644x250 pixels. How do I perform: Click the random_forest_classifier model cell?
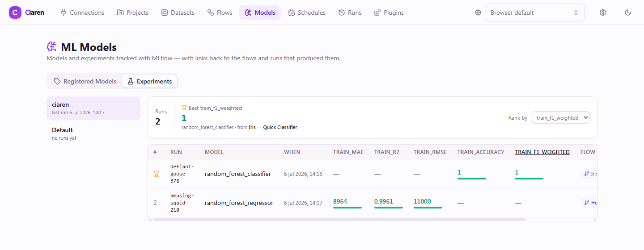[238, 174]
